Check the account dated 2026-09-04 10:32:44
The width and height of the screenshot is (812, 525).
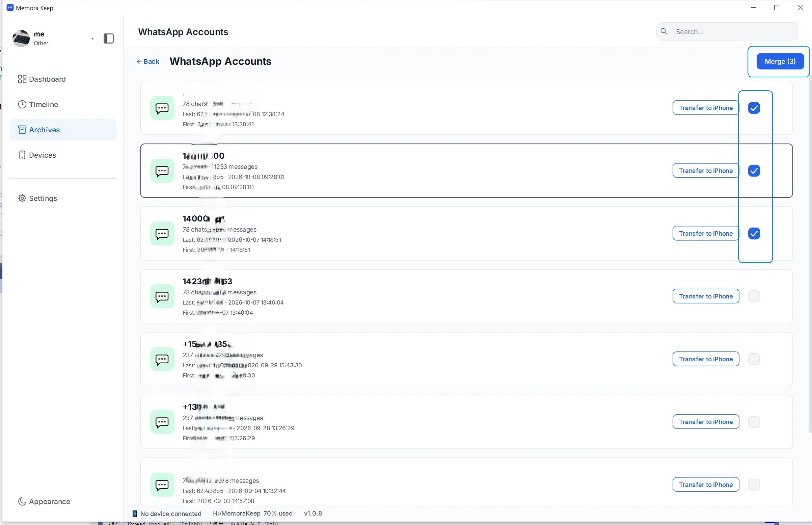click(x=754, y=484)
